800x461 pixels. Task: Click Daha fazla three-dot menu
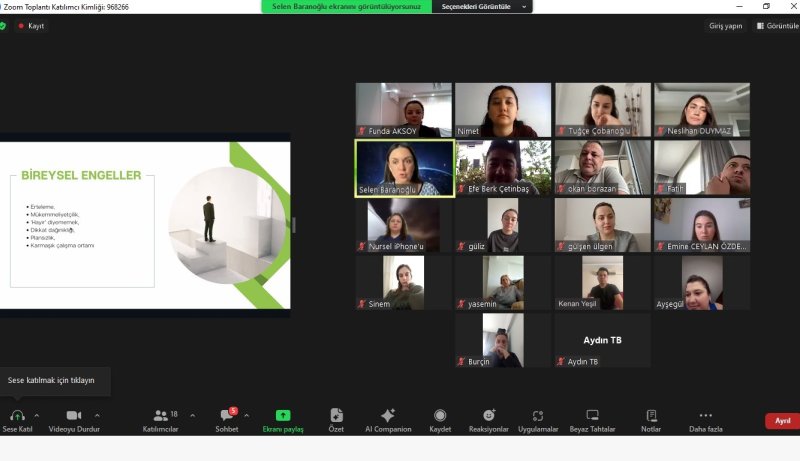(705, 416)
